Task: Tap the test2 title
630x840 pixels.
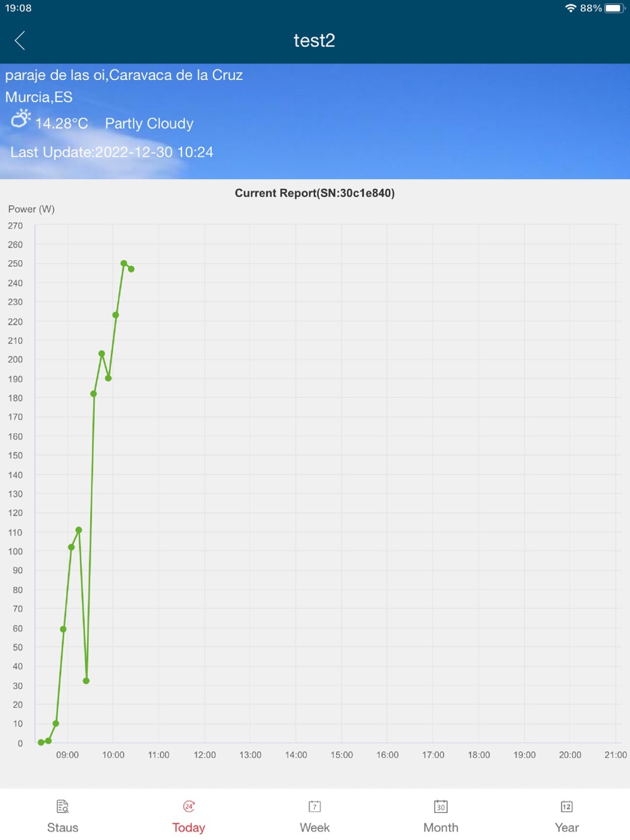Action: click(314, 40)
